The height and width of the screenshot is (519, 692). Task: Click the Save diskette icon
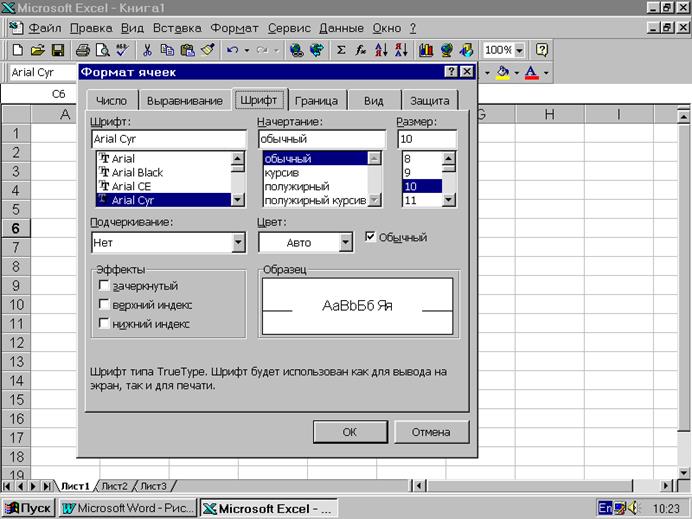58,50
